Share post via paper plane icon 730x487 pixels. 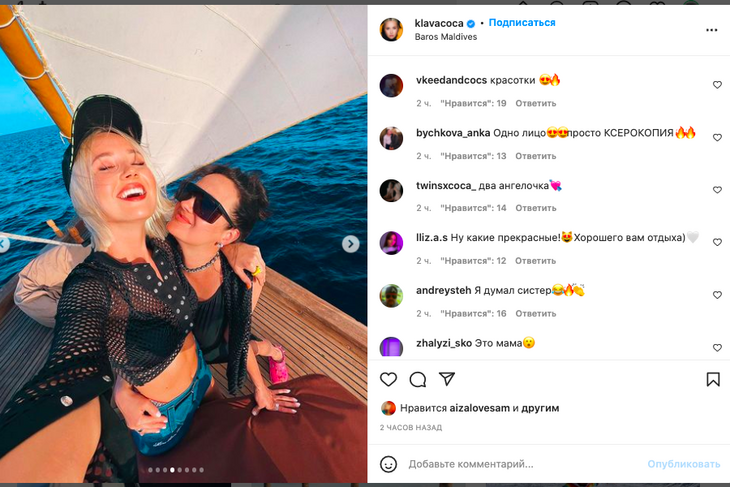(447, 379)
